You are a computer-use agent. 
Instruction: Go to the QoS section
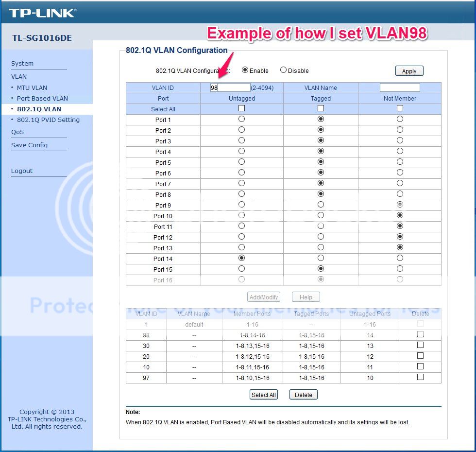[17, 132]
